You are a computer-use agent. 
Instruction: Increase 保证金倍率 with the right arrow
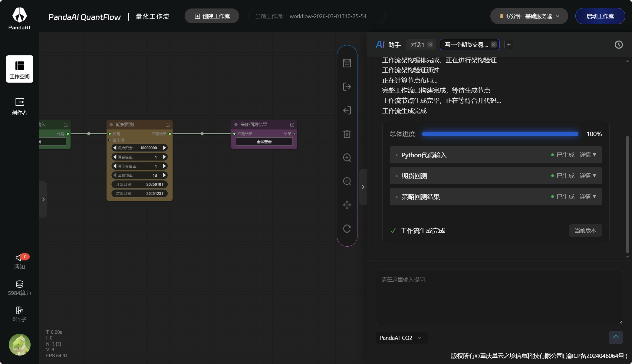(164, 166)
